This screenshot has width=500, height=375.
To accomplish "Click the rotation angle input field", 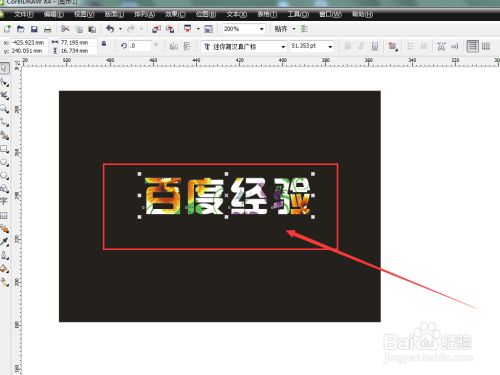I will (140, 46).
